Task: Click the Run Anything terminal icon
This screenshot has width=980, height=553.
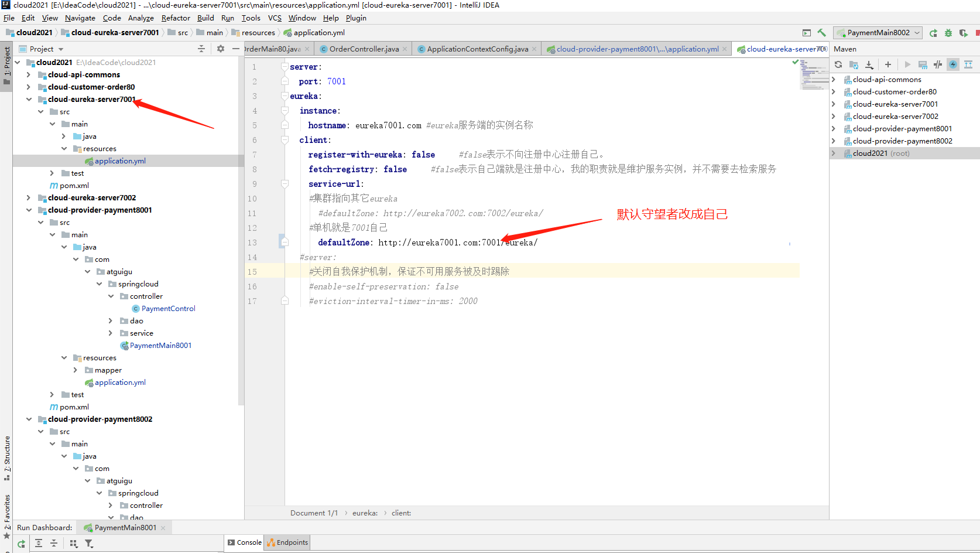Action: coord(807,33)
